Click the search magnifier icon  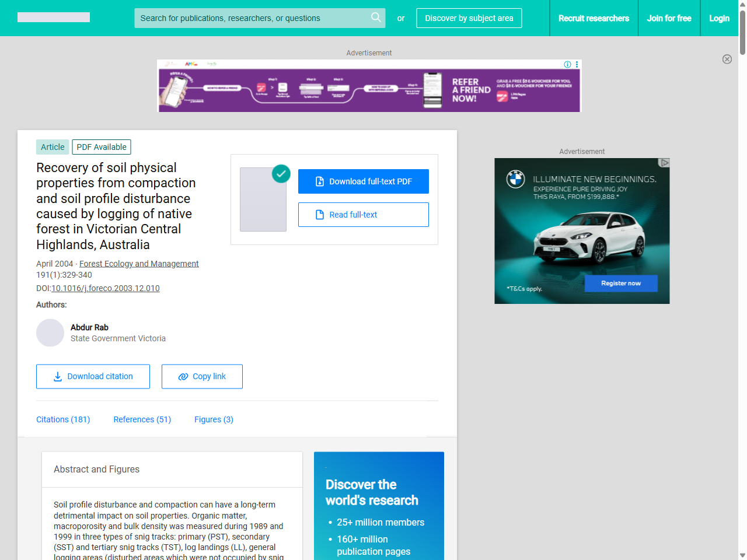(376, 17)
